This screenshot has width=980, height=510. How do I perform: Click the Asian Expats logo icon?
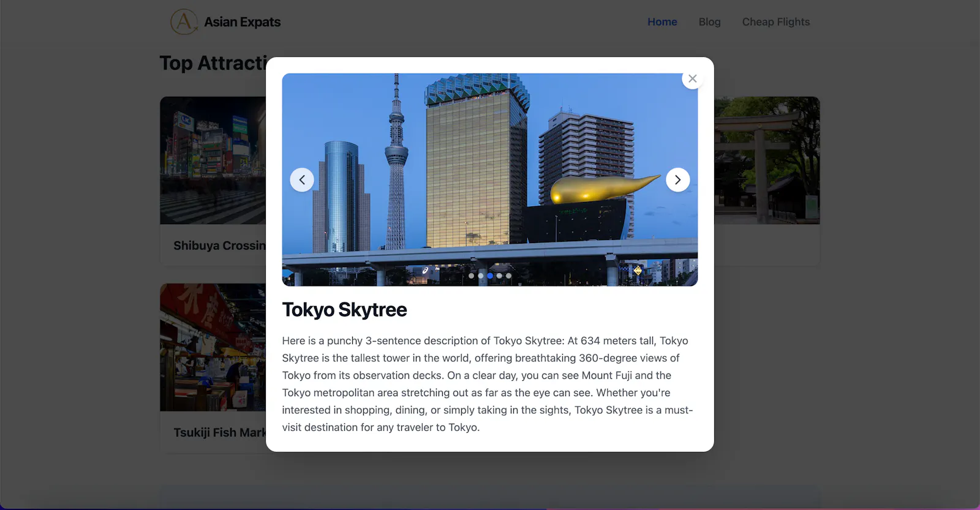(184, 22)
